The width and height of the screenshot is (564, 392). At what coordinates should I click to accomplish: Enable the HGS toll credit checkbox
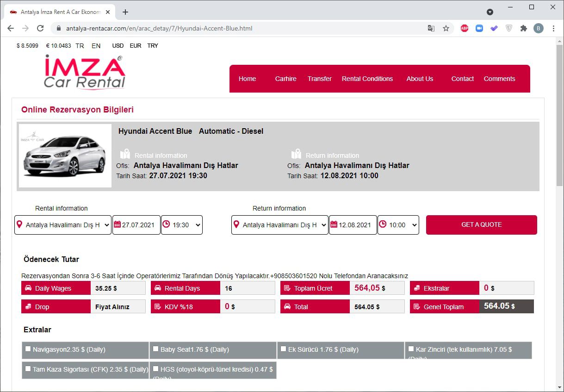[156, 369]
